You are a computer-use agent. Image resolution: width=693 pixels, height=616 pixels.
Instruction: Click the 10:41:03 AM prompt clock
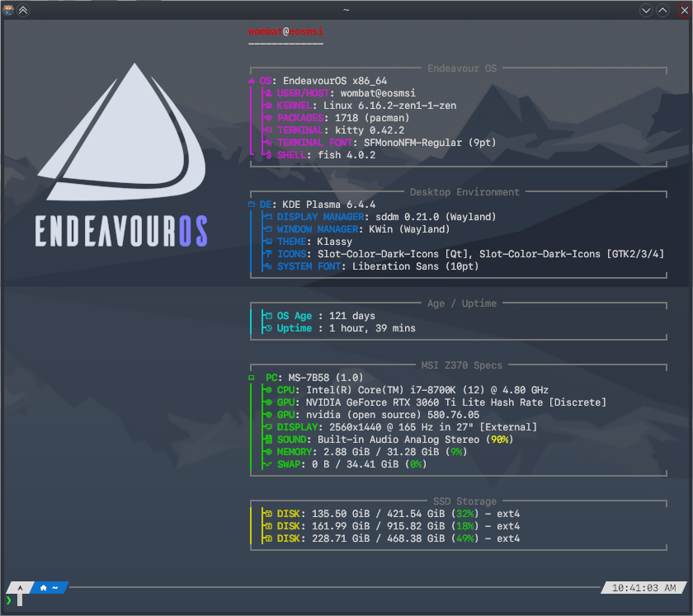644,588
